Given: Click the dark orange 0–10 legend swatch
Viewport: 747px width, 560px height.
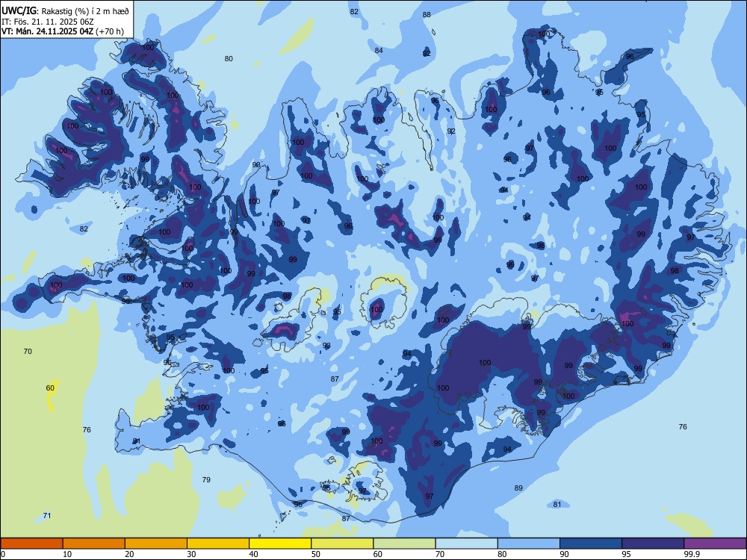Looking at the screenshot, I should point(31,544).
